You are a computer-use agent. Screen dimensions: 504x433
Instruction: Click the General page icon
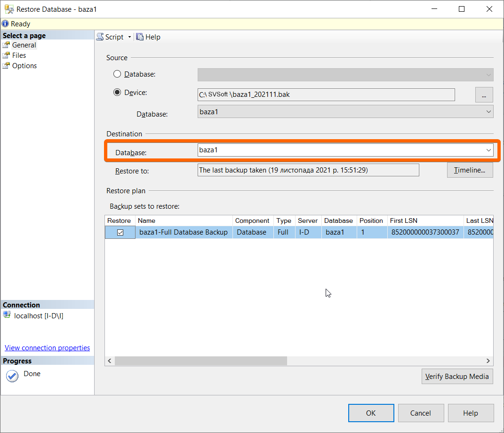pyautogui.click(x=6, y=45)
